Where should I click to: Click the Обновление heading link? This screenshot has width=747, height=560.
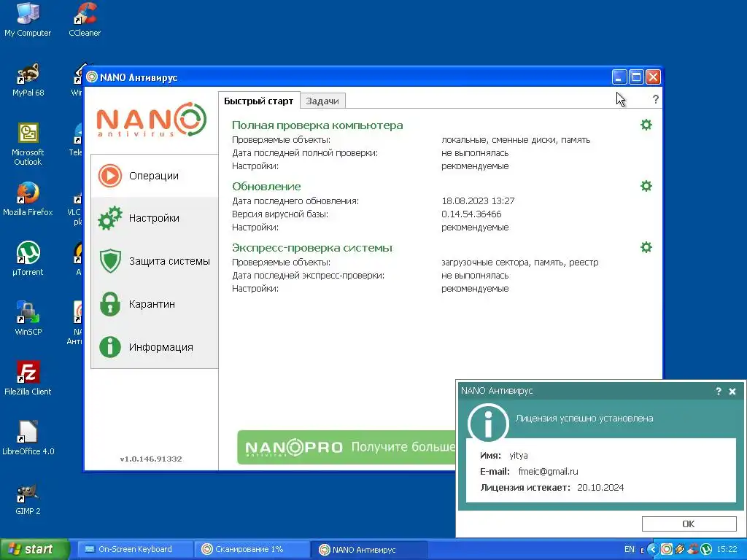(x=266, y=186)
